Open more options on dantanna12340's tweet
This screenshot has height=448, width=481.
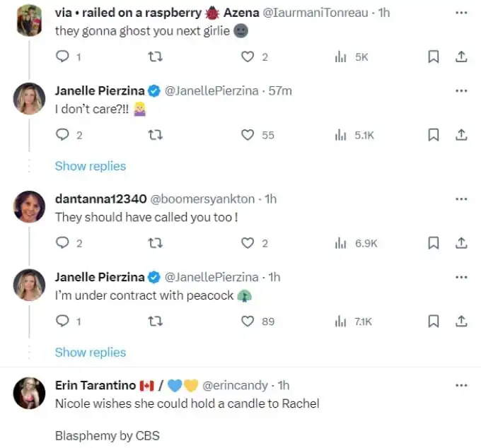pos(461,199)
